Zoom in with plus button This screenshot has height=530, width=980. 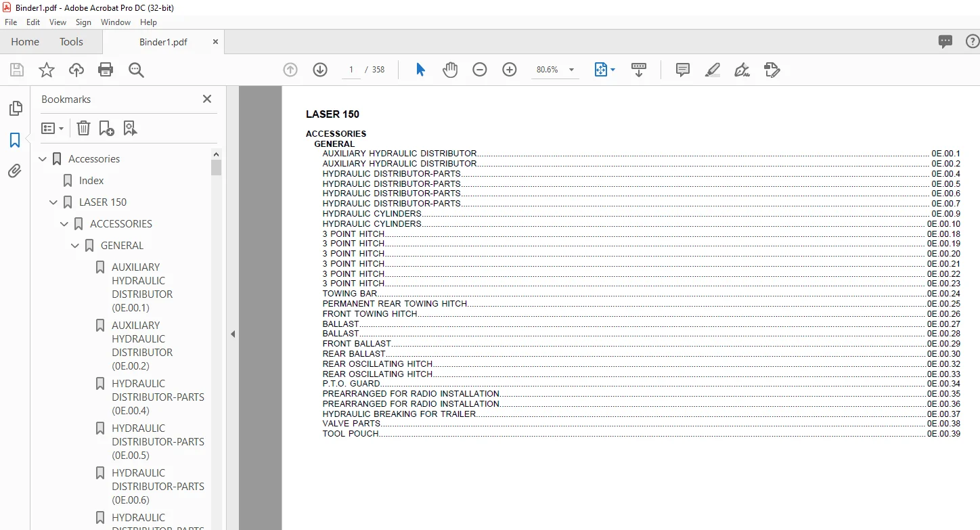(510, 70)
